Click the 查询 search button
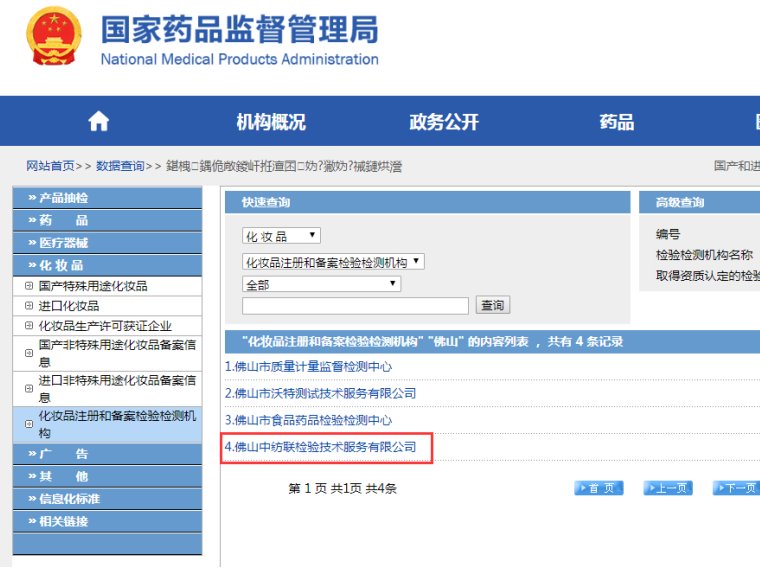Image resolution: width=760 pixels, height=570 pixels. pos(492,305)
